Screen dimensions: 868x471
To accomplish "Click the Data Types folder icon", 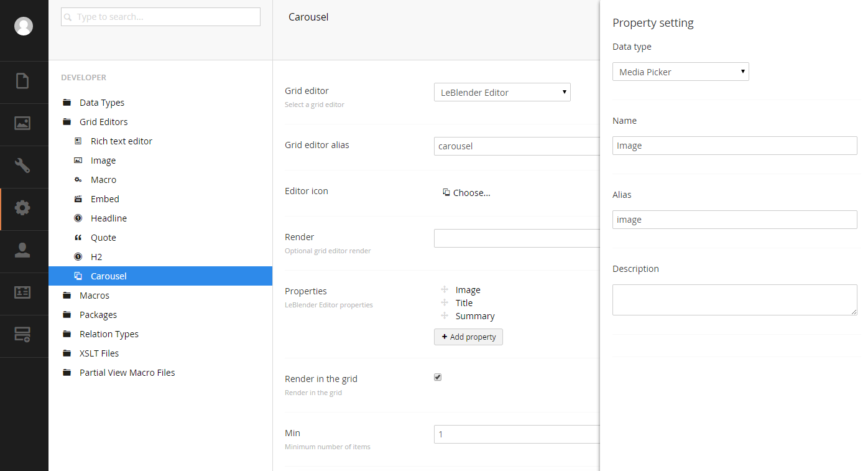I will pyautogui.click(x=67, y=103).
